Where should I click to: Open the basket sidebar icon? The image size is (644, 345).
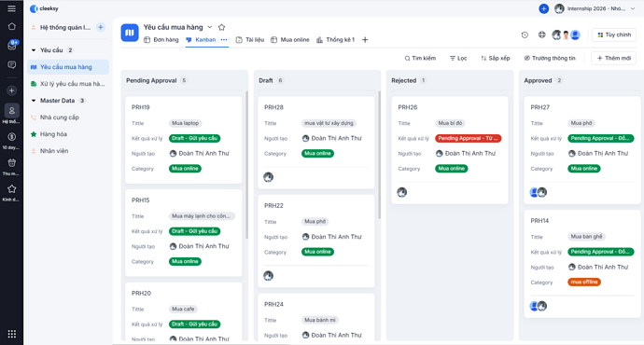click(11, 163)
